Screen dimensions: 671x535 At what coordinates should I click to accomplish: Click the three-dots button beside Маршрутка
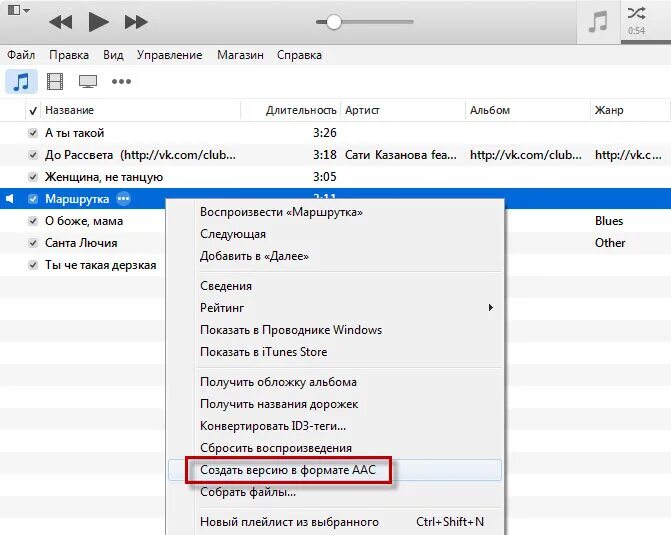pos(123,199)
